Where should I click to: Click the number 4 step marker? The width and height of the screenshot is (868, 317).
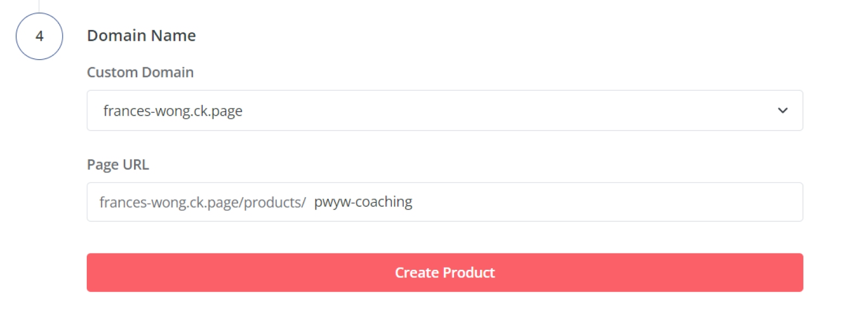click(x=40, y=36)
